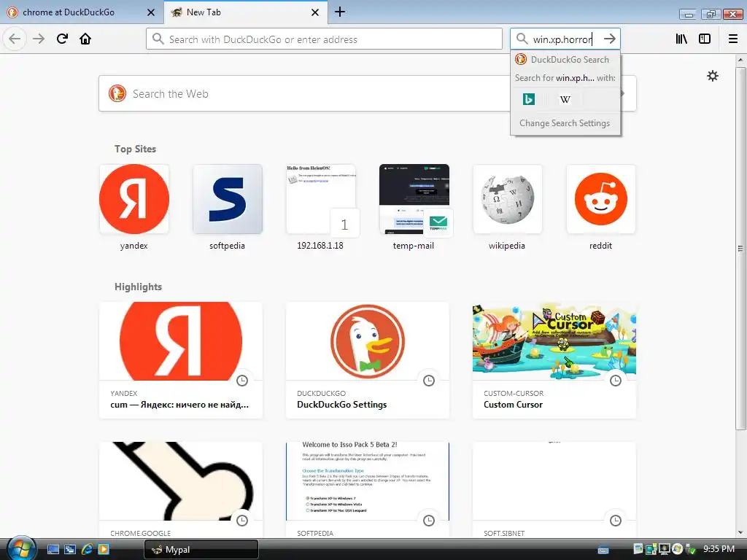This screenshot has width=747, height=560.
Task: Launch Internet Explorer from quick launch
Action: [x=87, y=550]
